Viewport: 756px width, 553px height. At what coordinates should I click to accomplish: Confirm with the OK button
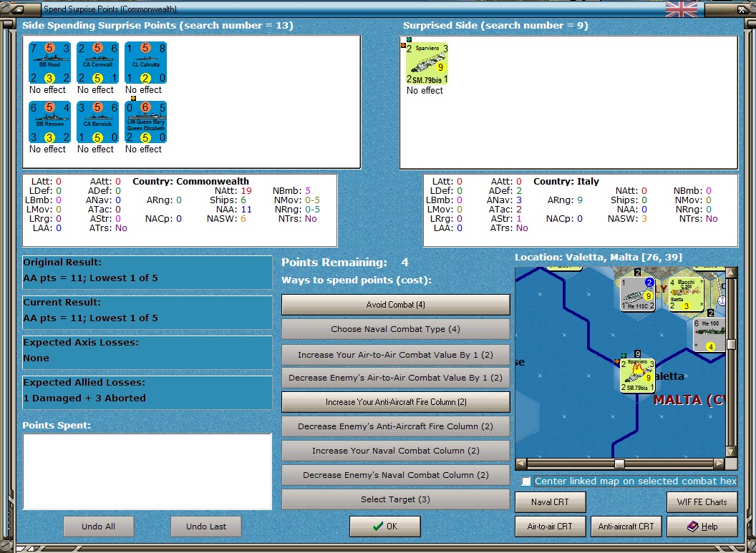point(384,527)
